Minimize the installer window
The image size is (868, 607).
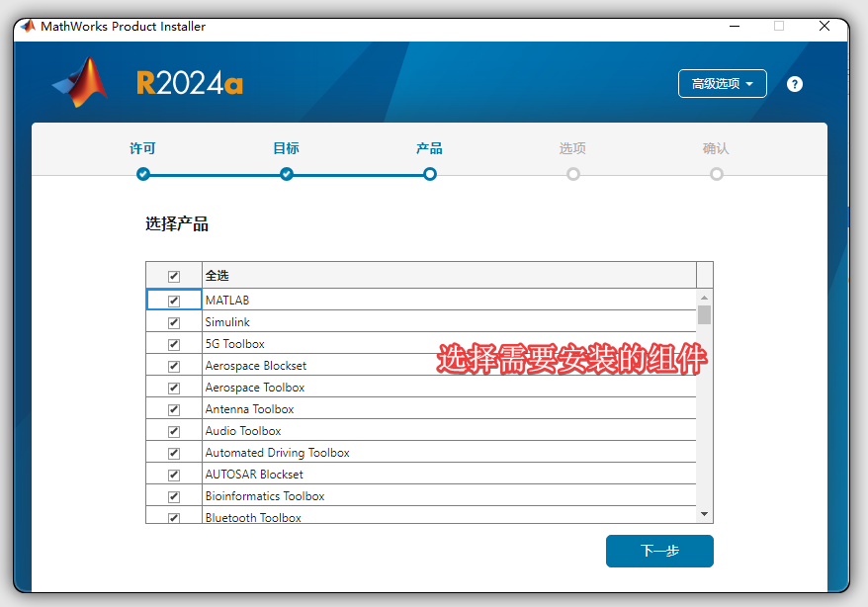[x=735, y=26]
